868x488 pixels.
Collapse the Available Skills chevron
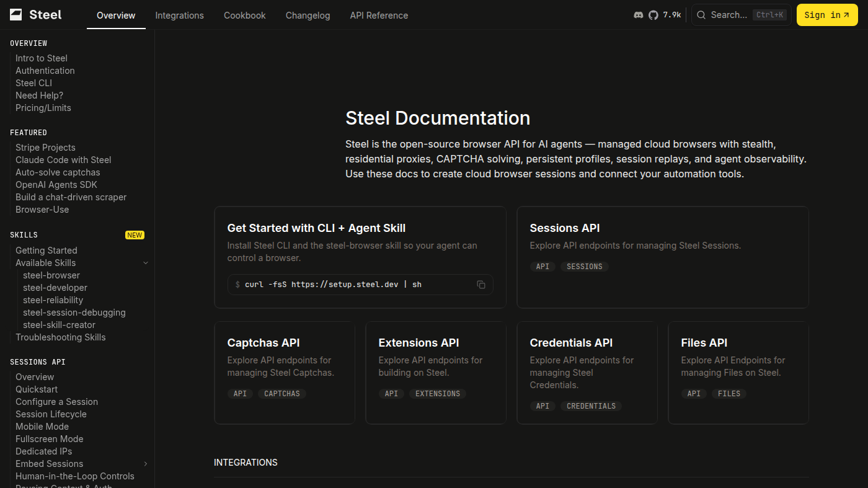pyautogui.click(x=146, y=263)
